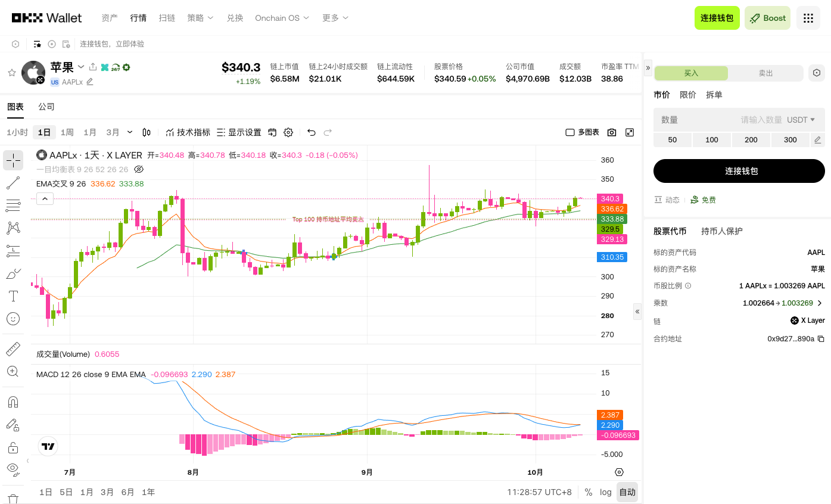Expand the Onchain OS menu
This screenshot has height=504, width=831.
point(282,18)
